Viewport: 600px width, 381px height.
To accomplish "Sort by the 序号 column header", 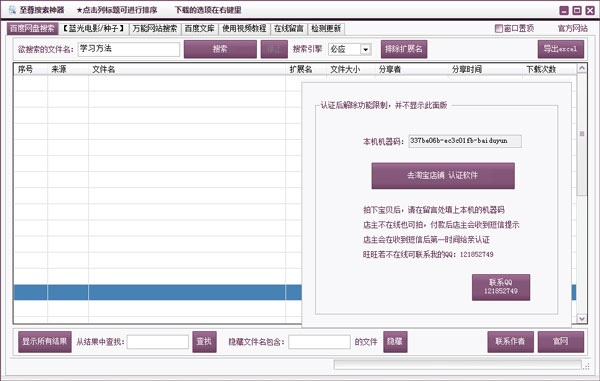I will click(x=31, y=69).
